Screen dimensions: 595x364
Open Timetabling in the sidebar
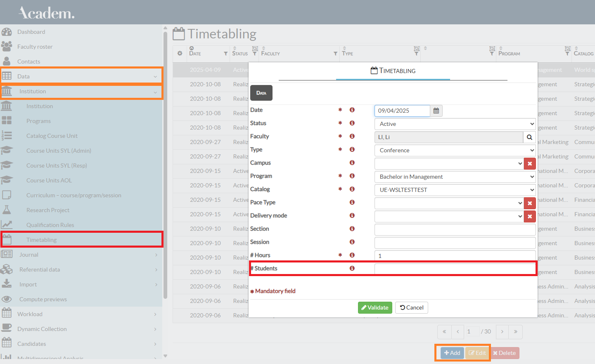41,240
